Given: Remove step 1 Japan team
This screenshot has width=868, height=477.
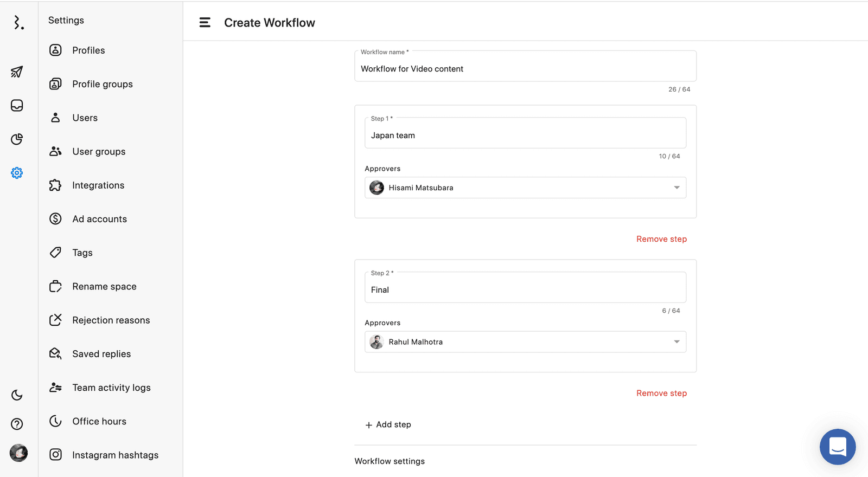Looking at the screenshot, I should [x=661, y=239].
